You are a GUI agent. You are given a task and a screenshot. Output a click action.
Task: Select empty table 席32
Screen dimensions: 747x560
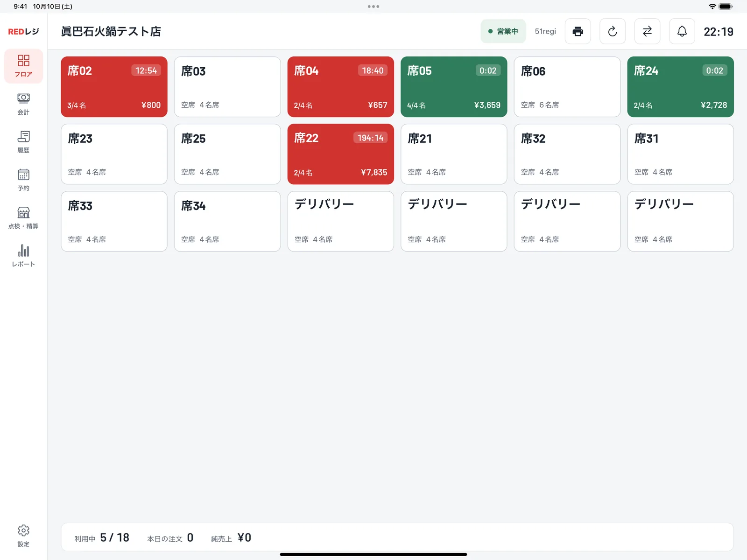(x=567, y=154)
